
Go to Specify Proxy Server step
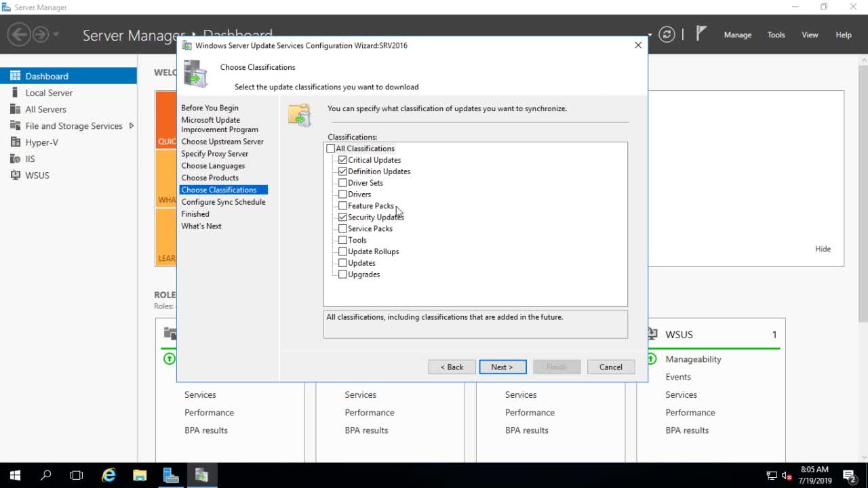tap(214, 154)
